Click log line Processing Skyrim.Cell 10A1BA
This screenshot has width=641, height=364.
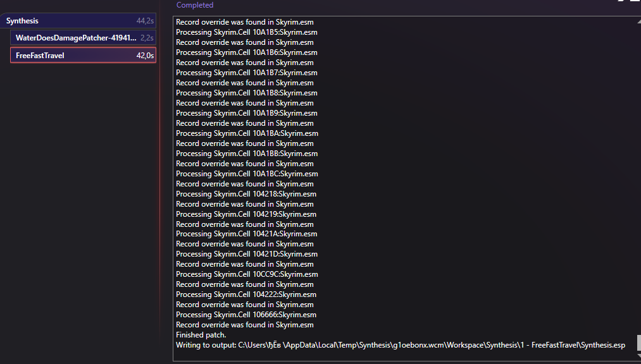click(x=247, y=133)
